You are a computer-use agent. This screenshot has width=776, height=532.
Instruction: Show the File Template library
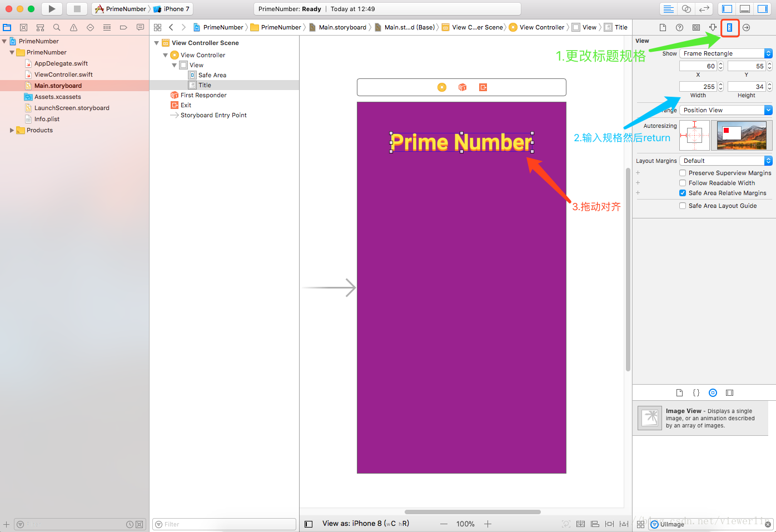point(679,392)
